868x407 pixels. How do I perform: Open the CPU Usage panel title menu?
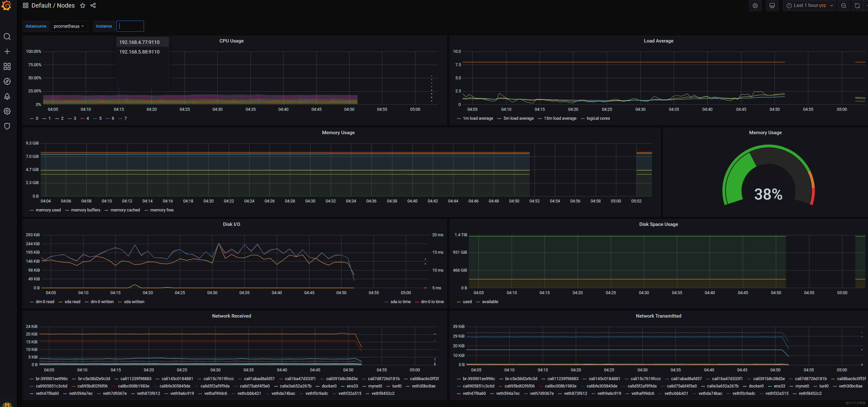231,41
